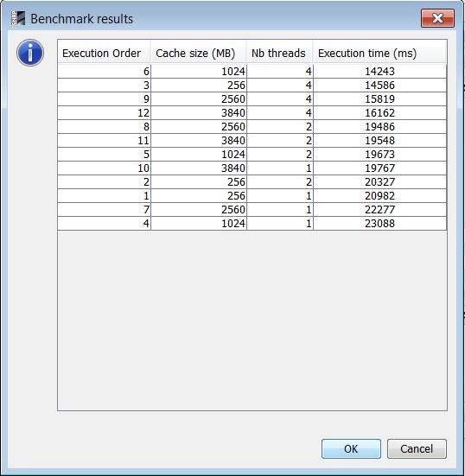The height and width of the screenshot is (476, 465).
Task: Close the Benchmark results dialog
Action: pos(437,18)
